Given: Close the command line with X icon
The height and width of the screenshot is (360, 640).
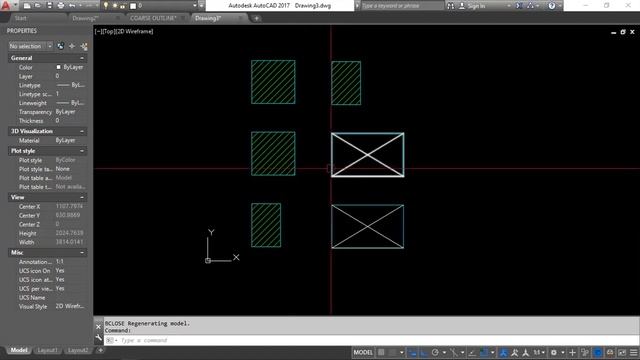Looking at the screenshot, I should coord(98,327).
